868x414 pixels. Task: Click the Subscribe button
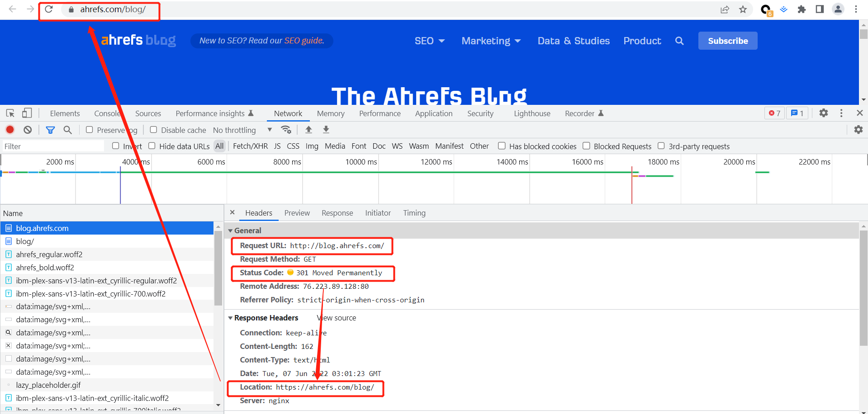coord(728,41)
